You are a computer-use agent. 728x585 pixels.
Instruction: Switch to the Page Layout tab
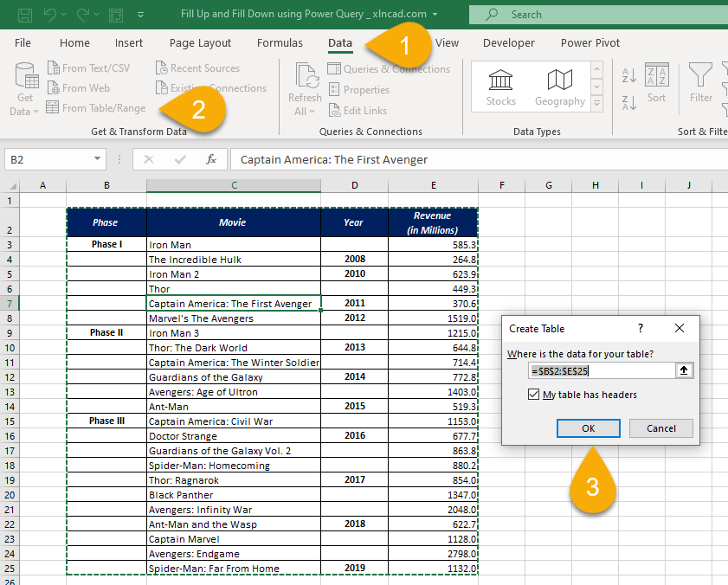pos(200,42)
